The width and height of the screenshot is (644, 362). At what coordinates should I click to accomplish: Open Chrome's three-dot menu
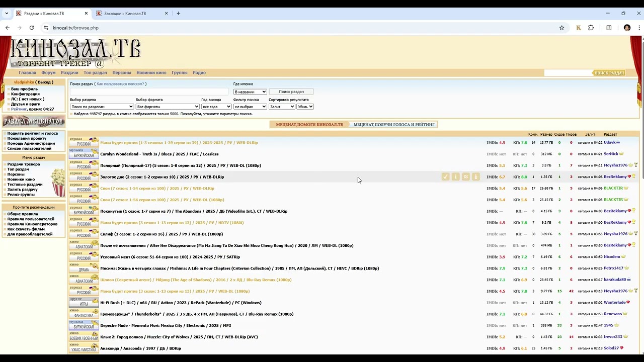pyautogui.click(x=639, y=28)
